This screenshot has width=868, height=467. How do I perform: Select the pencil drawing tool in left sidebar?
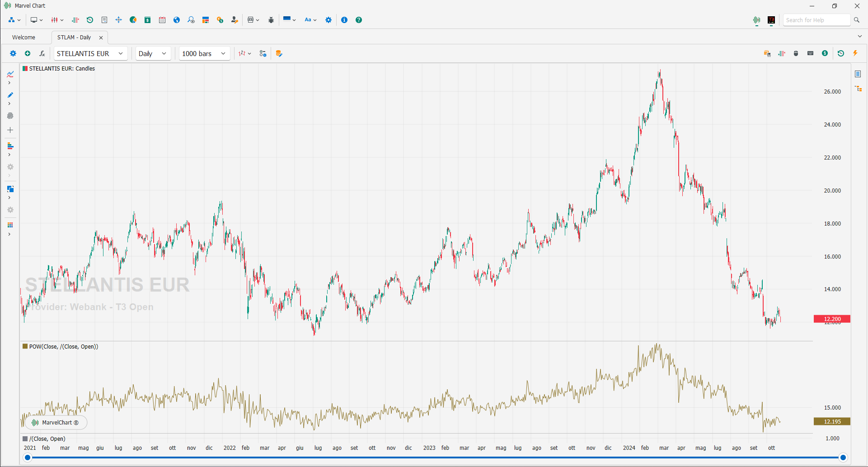[x=10, y=95]
